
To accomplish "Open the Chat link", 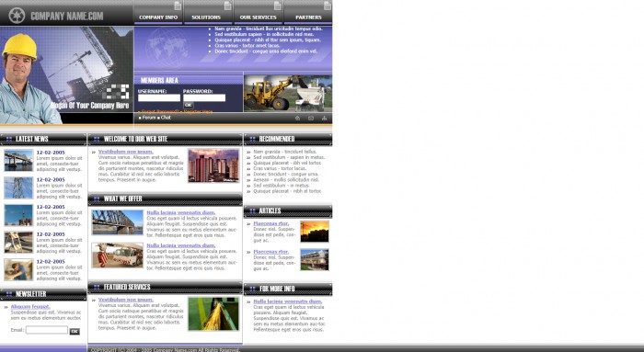I will pos(166,118).
